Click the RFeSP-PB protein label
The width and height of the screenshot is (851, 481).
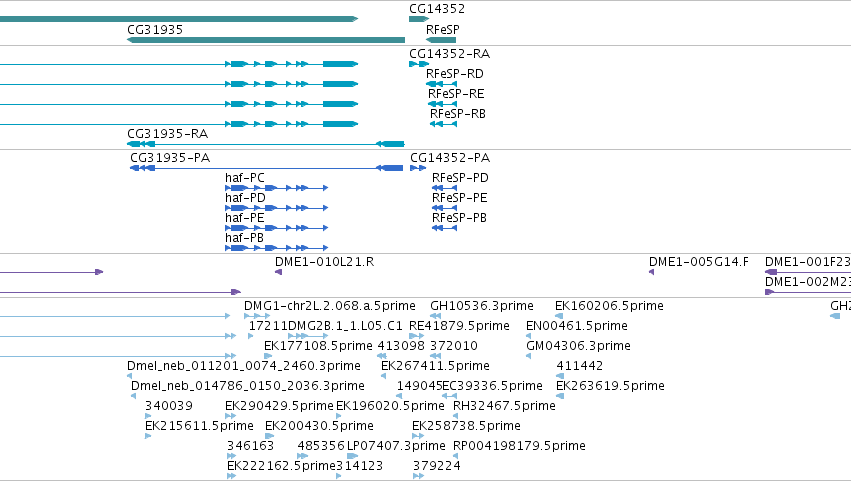point(459,218)
